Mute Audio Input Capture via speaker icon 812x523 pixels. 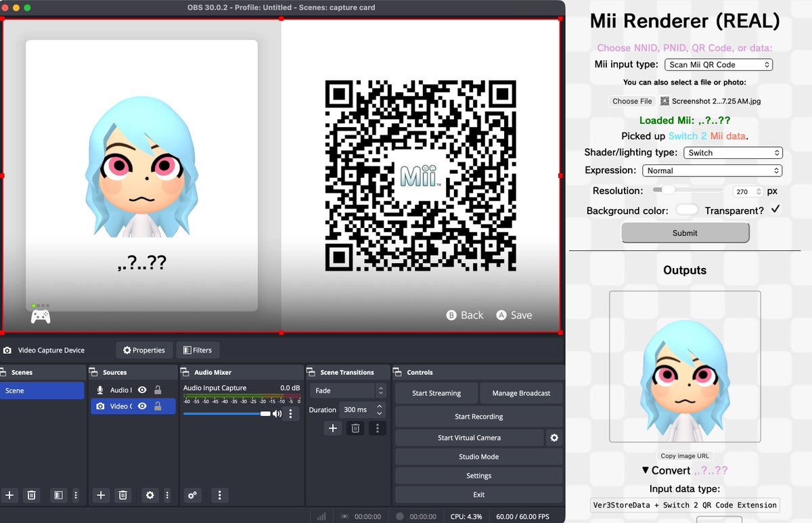pos(277,414)
